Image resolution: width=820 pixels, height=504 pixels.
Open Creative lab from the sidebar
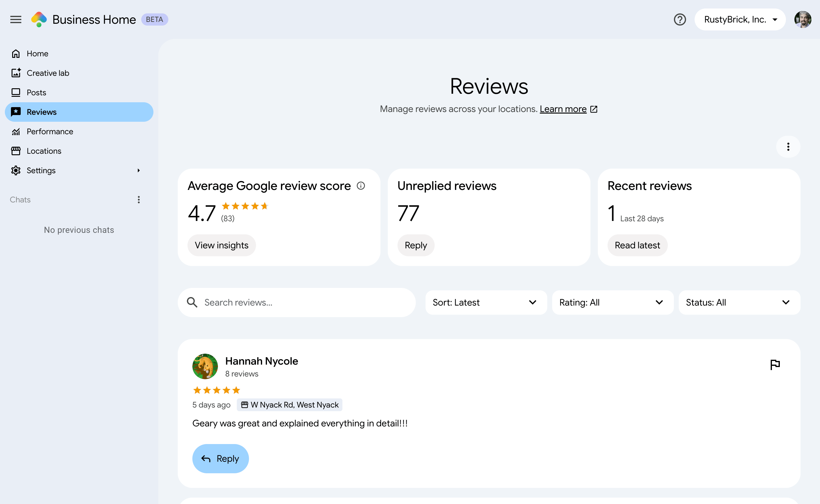79,73
